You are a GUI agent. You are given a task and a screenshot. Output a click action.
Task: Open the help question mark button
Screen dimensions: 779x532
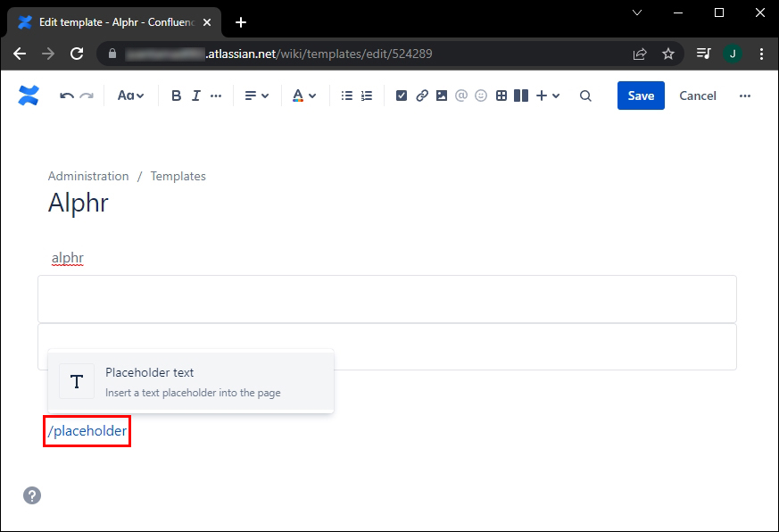[32, 495]
